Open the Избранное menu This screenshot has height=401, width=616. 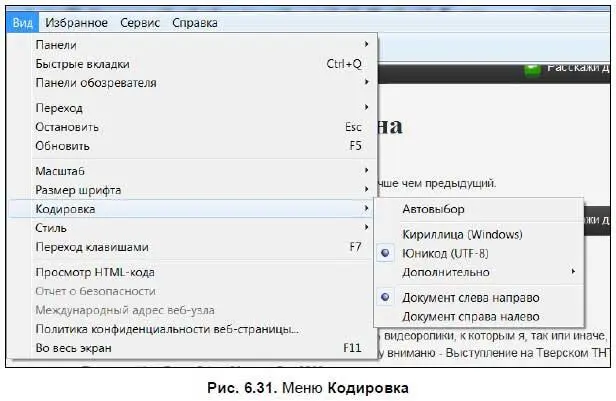click(x=76, y=22)
